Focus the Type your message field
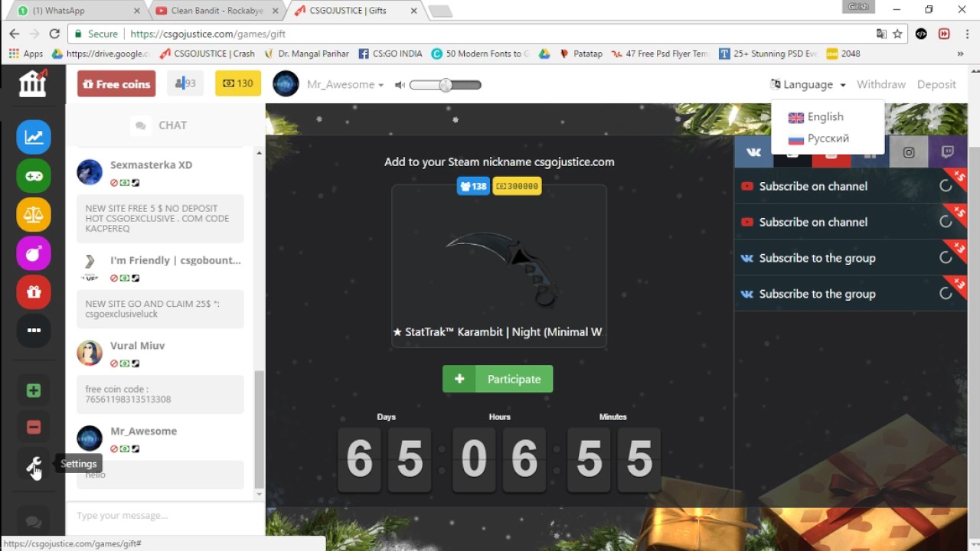This screenshot has width=980, height=551. [165, 515]
